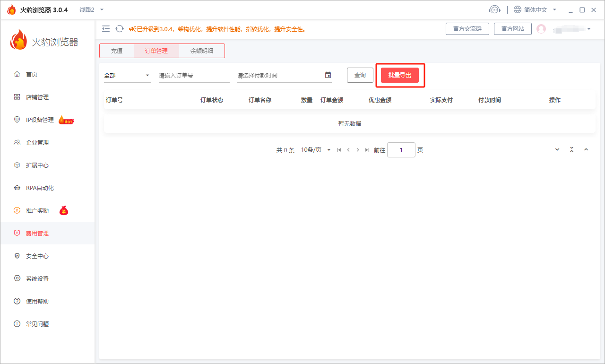Click the 查询 search button
The height and width of the screenshot is (364, 605).
pos(360,75)
